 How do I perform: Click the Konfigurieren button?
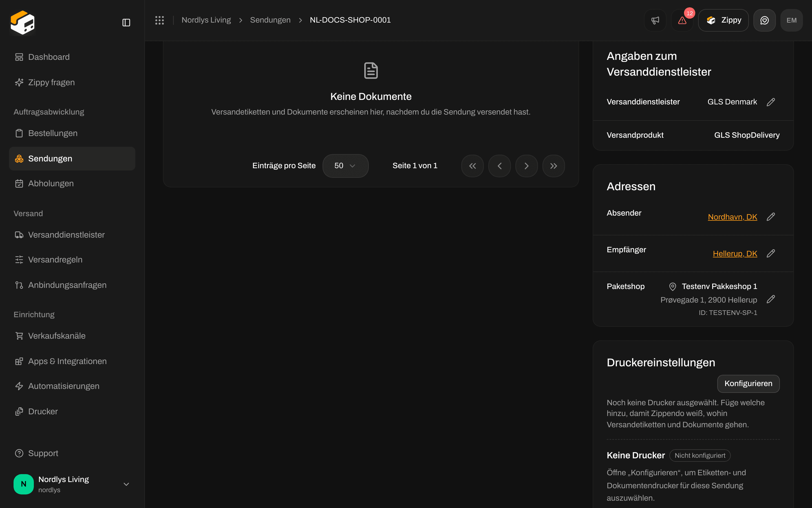pos(748,383)
